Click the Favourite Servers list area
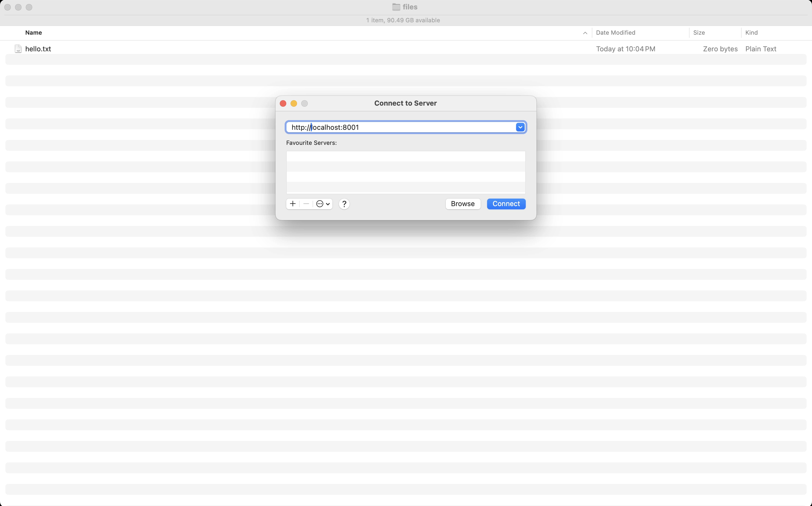Screen dimensions: 812x506 click(406, 172)
